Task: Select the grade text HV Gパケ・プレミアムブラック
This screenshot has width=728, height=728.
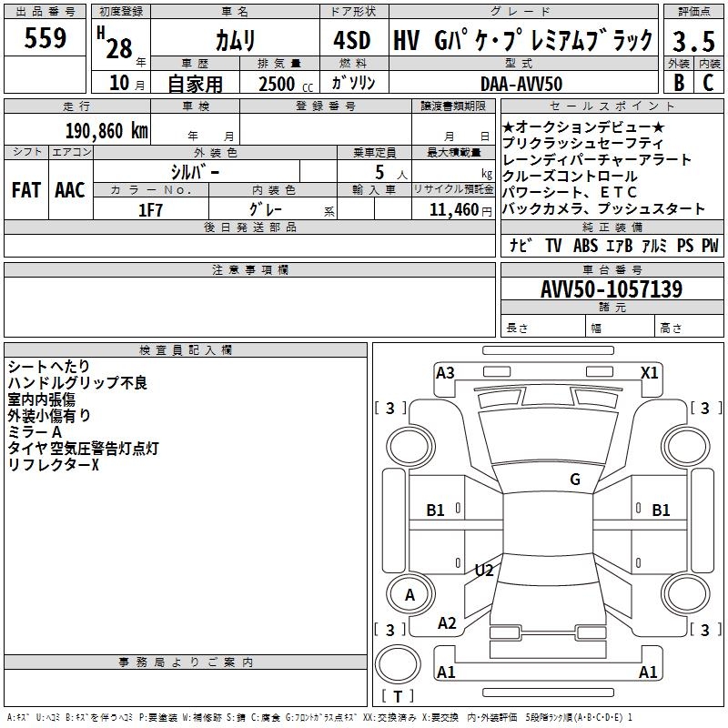Action: 522,40
